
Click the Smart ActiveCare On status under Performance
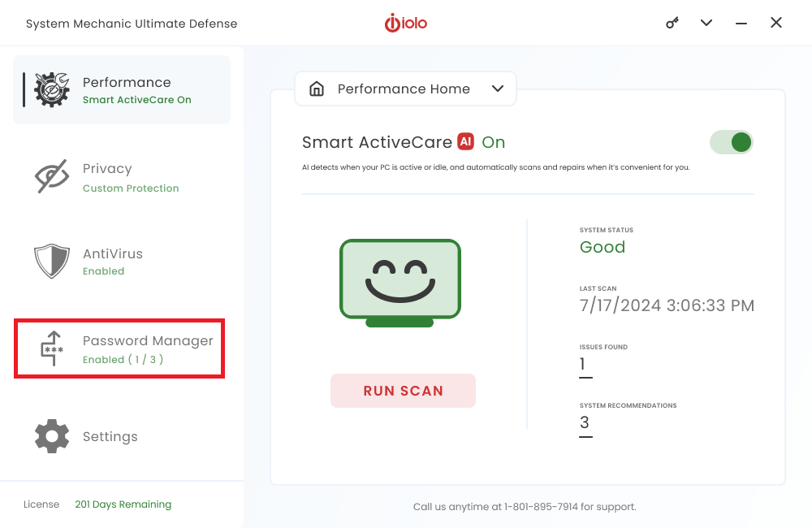[137, 100]
